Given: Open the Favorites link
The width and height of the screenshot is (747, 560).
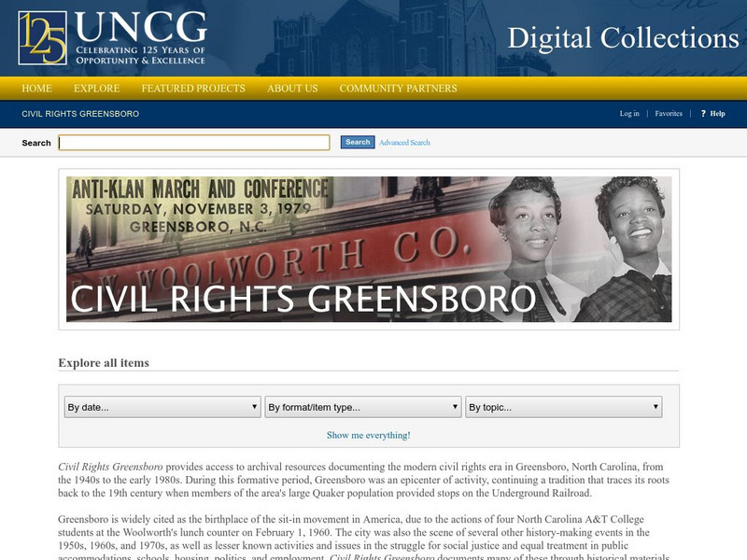Looking at the screenshot, I should [x=669, y=113].
